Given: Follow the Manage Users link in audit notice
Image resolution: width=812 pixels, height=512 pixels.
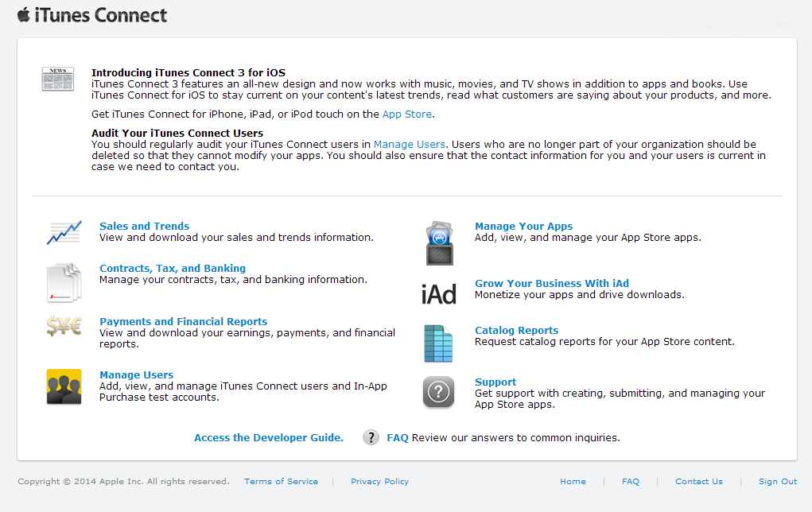Looking at the screenshot, I should coord(409,144).
